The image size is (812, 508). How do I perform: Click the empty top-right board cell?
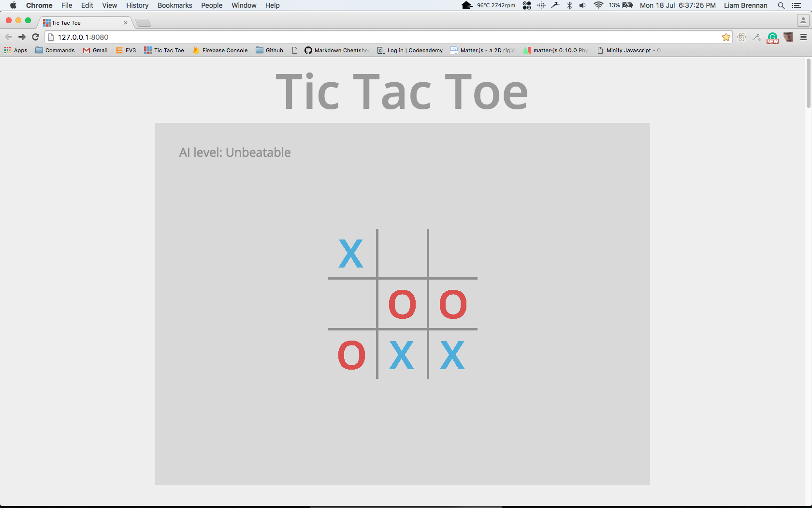[453, 253]
